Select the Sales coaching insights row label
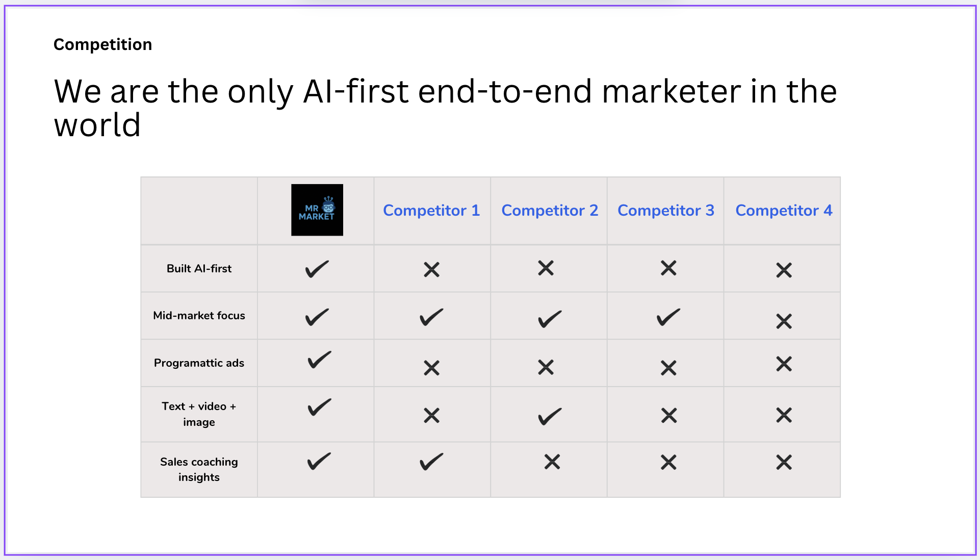Screen dimensions: 980x560 [x=199, y=469]
